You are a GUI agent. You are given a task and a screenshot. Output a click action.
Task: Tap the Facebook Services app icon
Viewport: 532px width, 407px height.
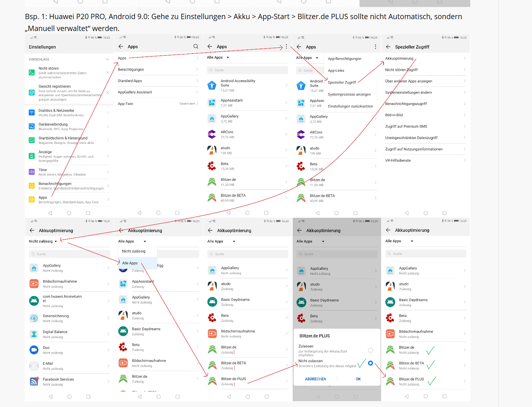click(34, 381)
